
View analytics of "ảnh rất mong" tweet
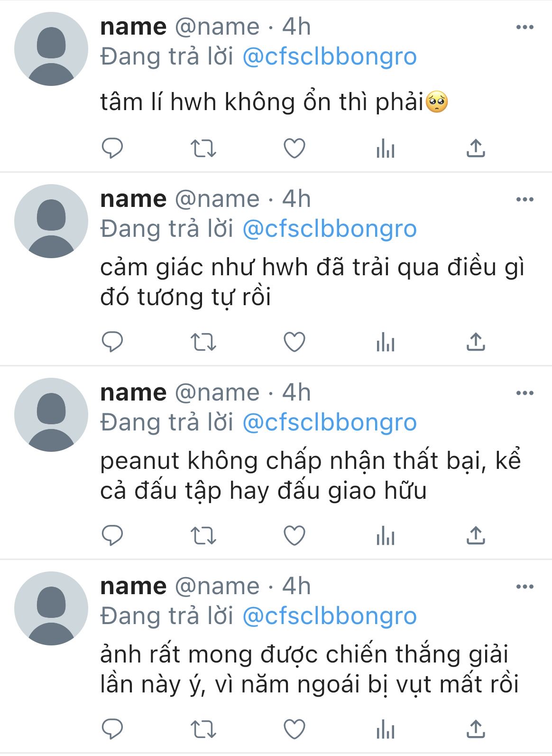coord(385,729)
